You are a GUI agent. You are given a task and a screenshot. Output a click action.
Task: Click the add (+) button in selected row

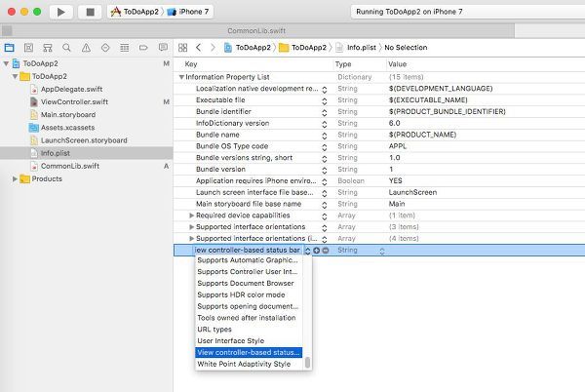[316, 251]
